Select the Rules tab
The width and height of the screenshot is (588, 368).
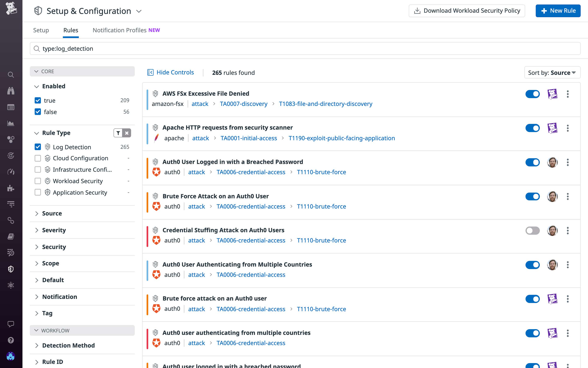pos(71,30)
